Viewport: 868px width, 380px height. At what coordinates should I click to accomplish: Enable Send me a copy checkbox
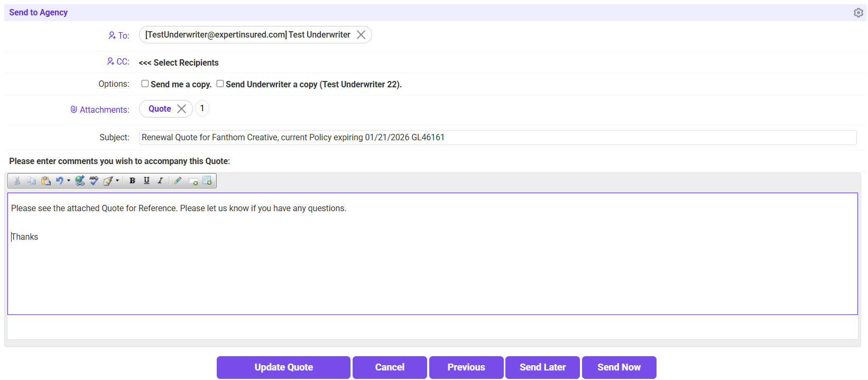(145, 84)
